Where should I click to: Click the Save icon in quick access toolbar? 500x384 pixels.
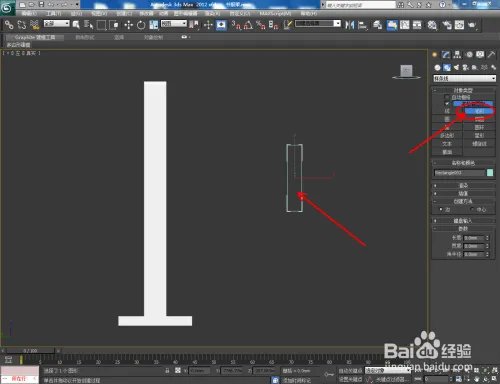tap(42, 5)
